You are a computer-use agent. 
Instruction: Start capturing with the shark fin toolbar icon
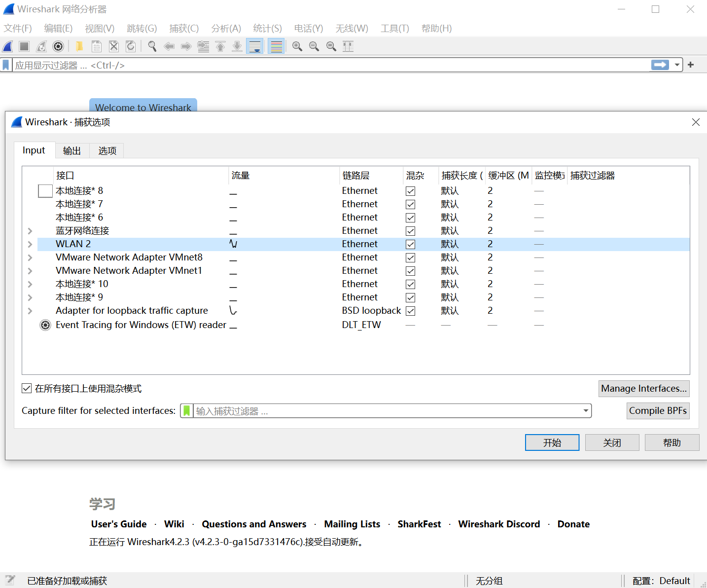[8, 46]
